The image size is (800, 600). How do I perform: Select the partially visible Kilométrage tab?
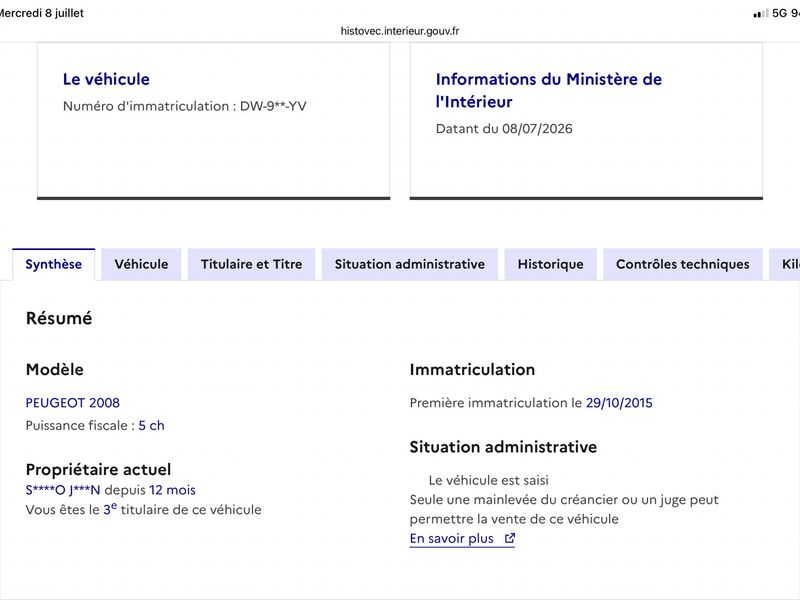[x=785, y=264]
